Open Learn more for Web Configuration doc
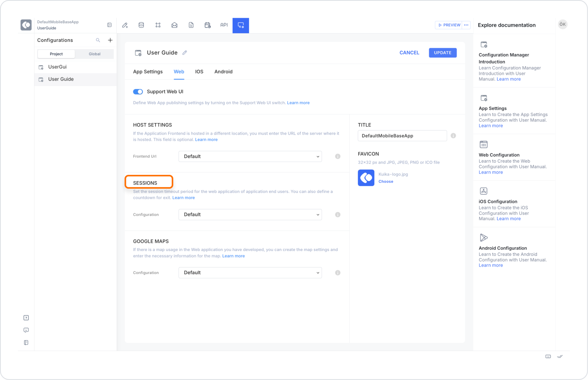Viewport: 588px width, 380px height. (491, 172)
